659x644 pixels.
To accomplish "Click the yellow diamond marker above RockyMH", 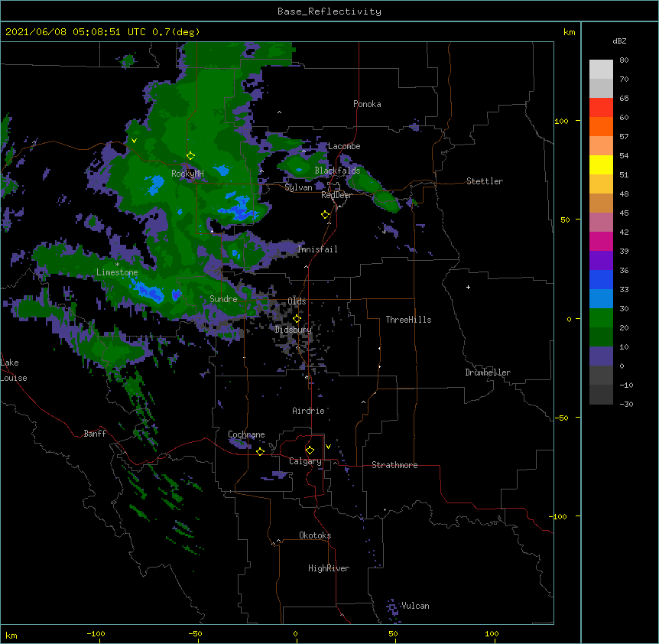I will click(190, 156).
